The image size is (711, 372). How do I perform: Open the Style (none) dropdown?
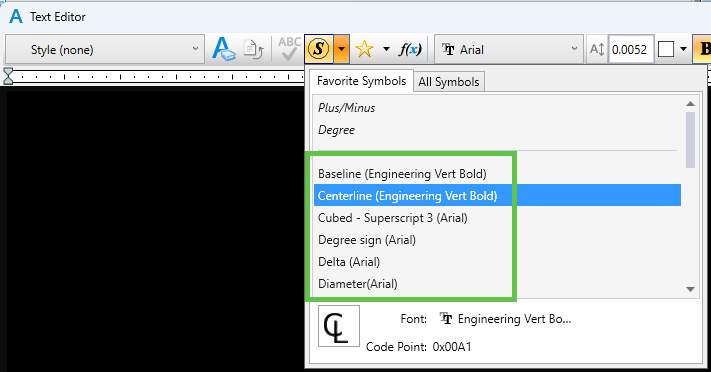[104, 49]
